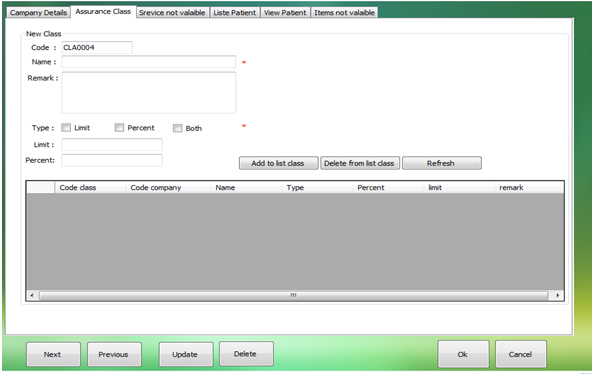Focus the Name input field
Image resolution: width=593 pixels, height=374 pixels.
[149, 62]
